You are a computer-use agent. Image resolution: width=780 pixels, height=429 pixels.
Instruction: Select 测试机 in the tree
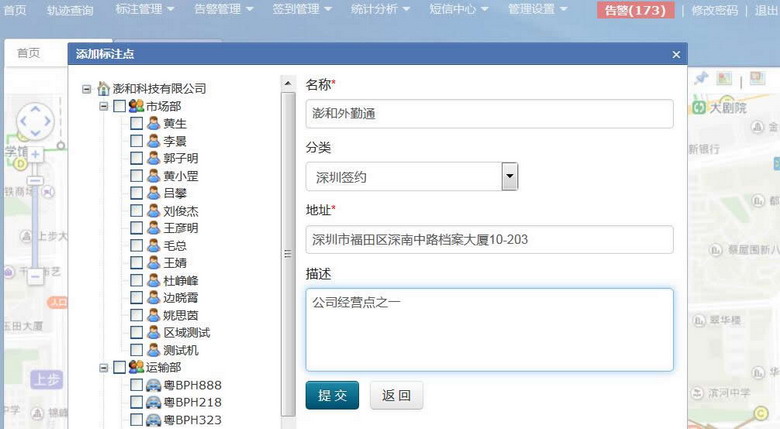(x=181, y=350)
